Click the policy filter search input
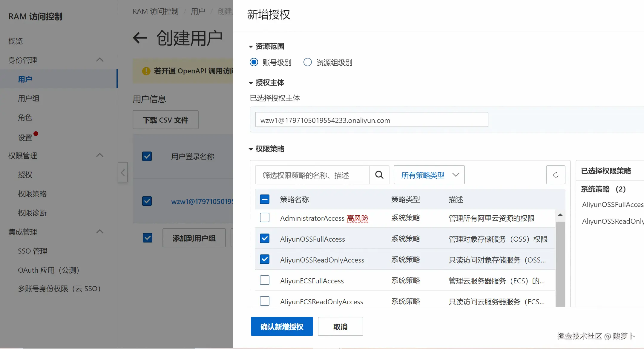This screenshot has height=349, width=644. (312, 175)
